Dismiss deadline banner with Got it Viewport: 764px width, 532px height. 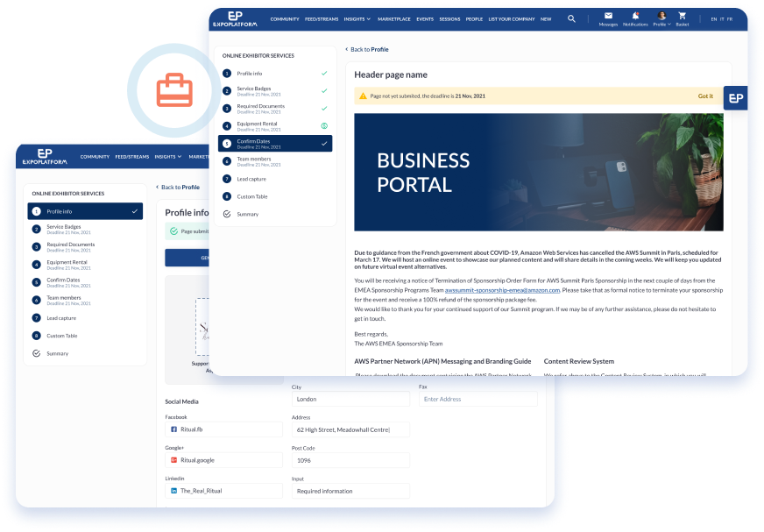tap(705, 96)
